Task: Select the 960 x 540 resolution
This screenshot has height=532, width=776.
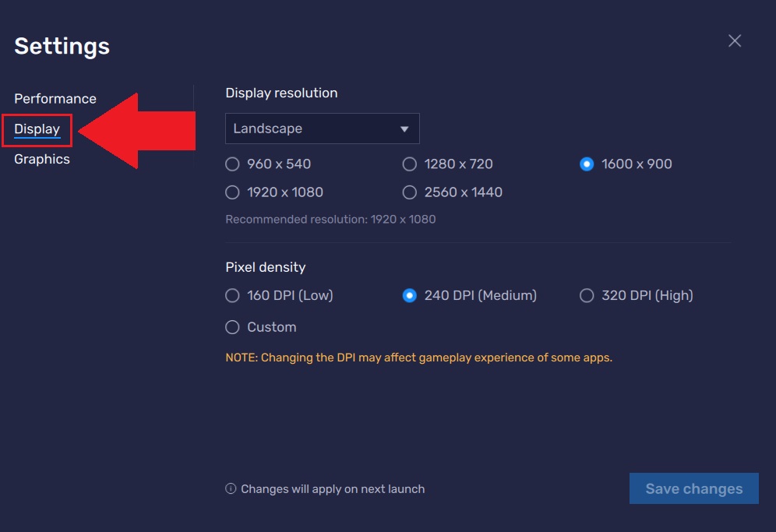Action: pyautogui.click(x=268, y=164)
